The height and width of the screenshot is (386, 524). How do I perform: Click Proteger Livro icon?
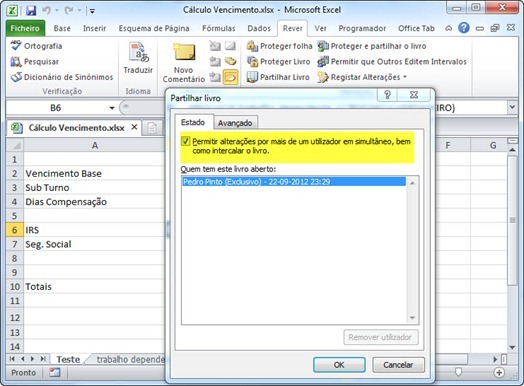coord(252,61)
